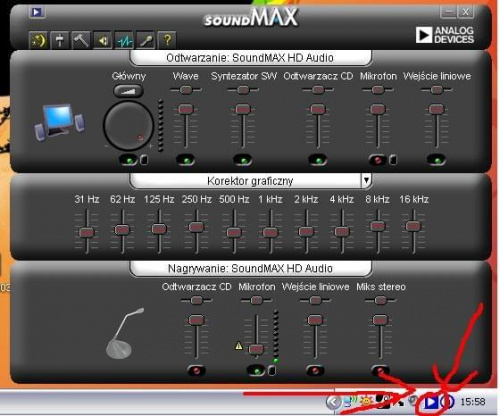500x416 pixels.
Task: Click the Miks stereo volume slider handle
Action: coord(380,320)
